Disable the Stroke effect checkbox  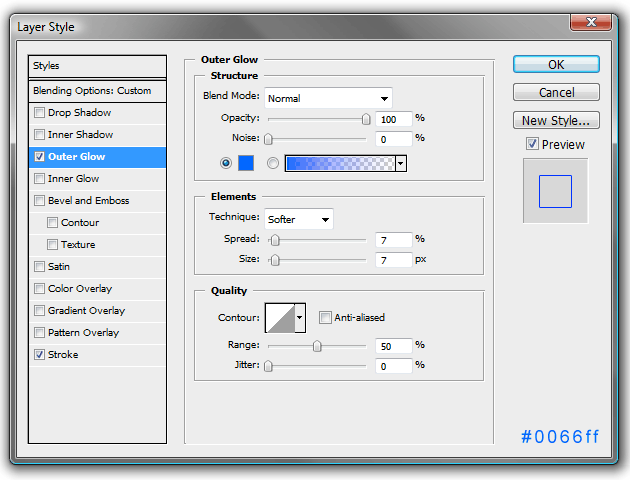(x=39, y=354)
